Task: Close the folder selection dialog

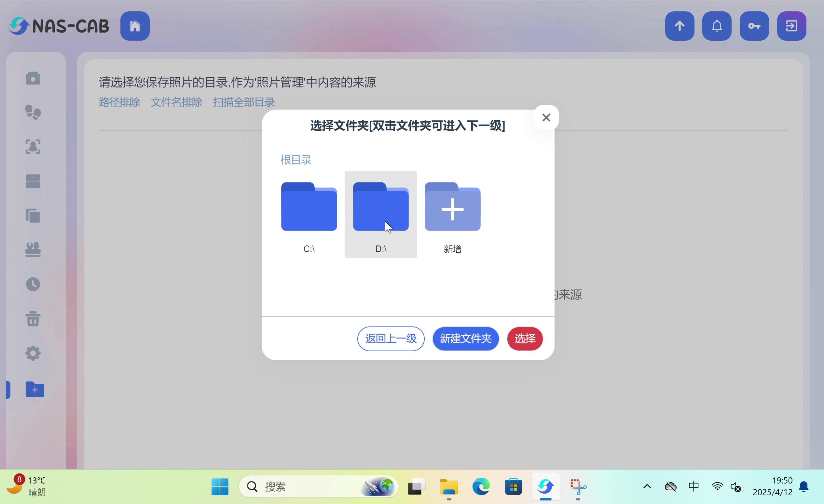Action: tap(546, 117)
